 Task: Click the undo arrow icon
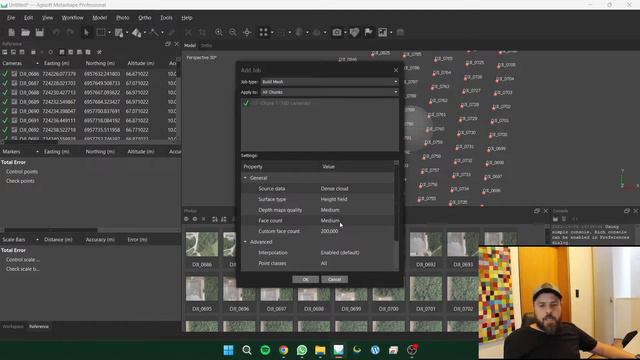[56, 32]
